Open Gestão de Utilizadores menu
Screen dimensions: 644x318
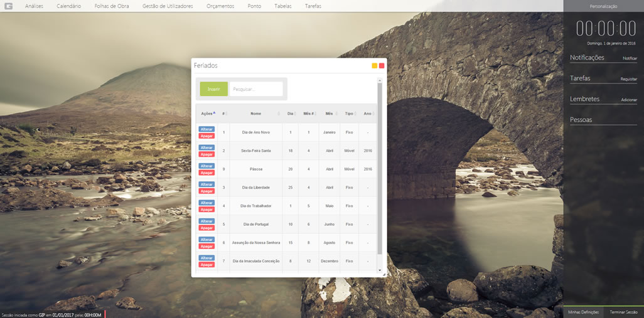[x=168, y=6]
